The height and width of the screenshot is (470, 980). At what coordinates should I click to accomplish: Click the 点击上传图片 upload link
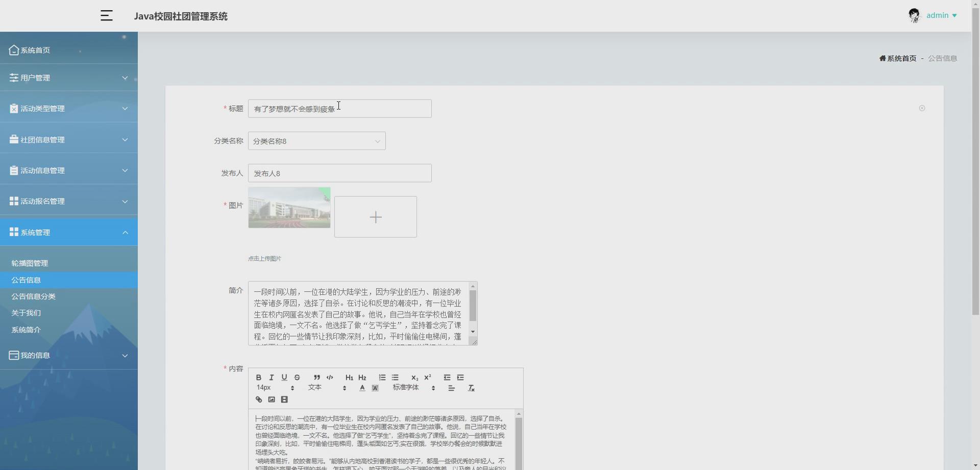click(x=264, y=258)
